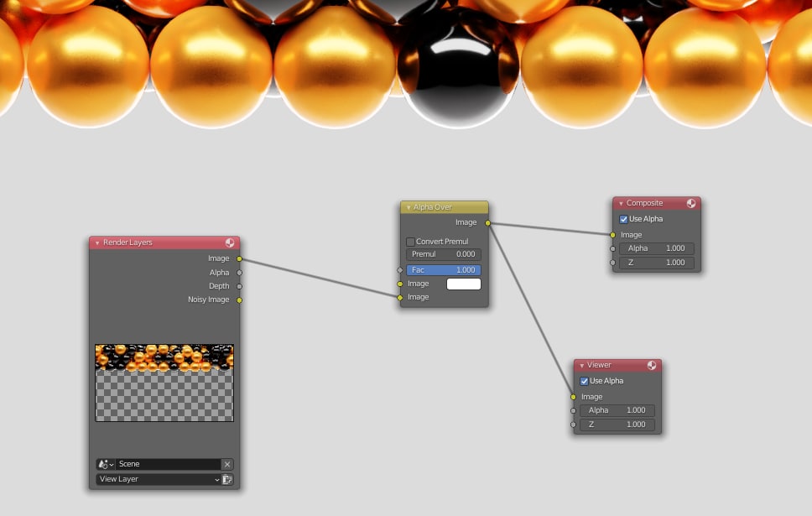Screen dimensions: 812x516
Task: Click Alpha Over first Image input socket
Action: click(x=400, y=284)
